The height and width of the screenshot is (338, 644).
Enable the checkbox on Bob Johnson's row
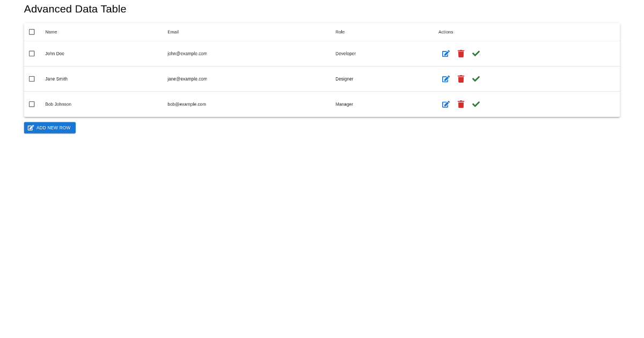coord(32,104)
